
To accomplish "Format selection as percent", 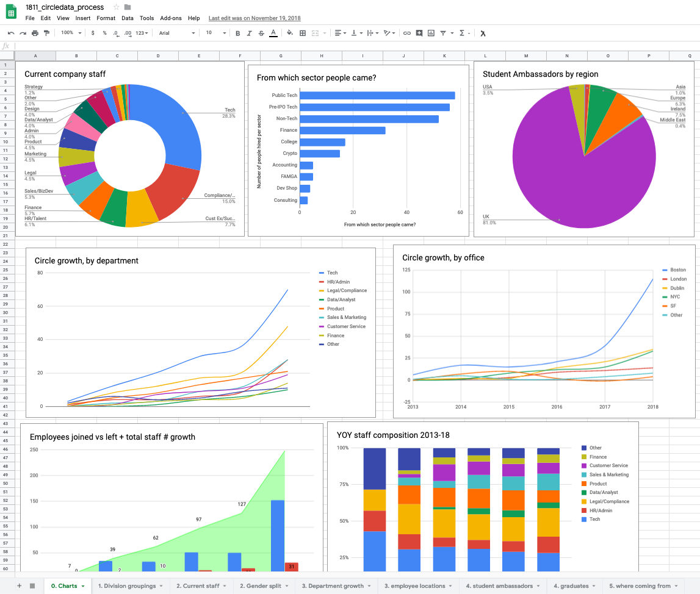I will [104, 33].
